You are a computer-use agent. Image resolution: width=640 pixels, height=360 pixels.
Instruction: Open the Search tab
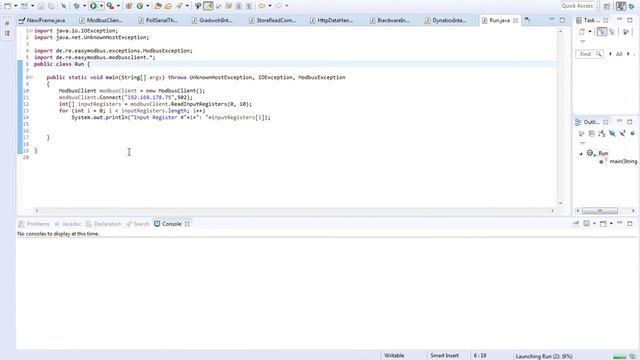[138, 224]
